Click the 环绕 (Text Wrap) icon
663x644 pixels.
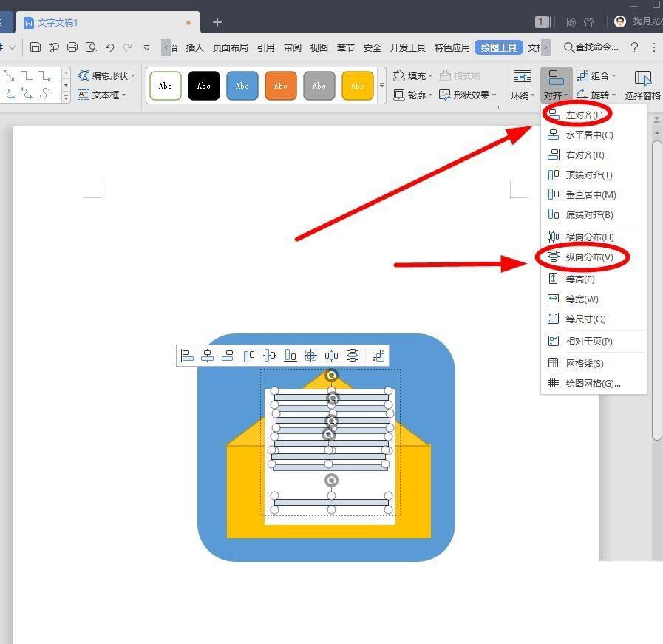point(521,76)
